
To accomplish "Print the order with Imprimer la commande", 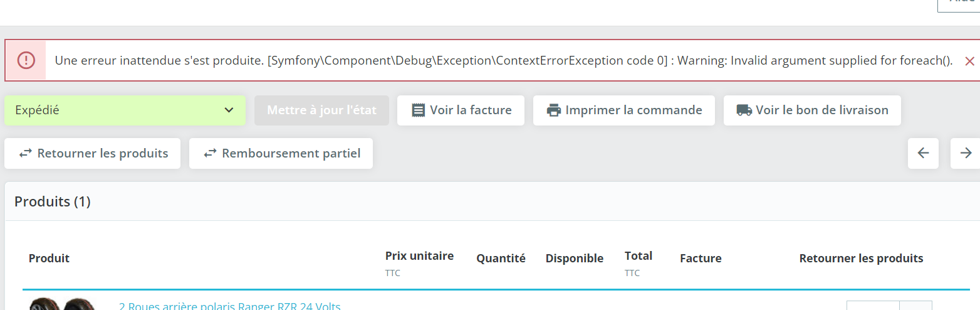I will (x=623, y=110).
